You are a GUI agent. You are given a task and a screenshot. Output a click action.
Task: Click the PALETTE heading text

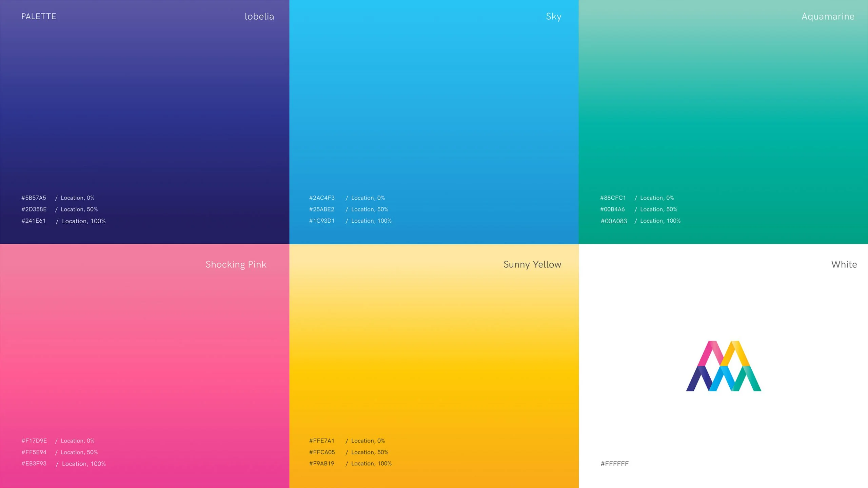pos(39,16)
